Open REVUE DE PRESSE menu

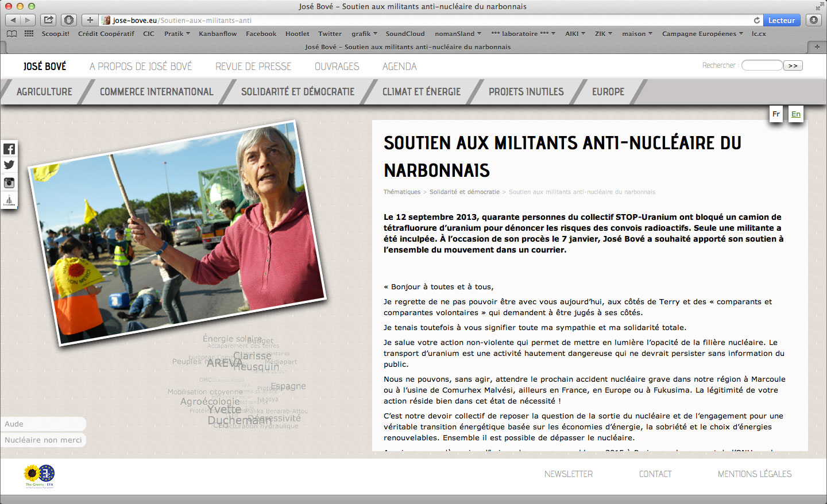pyautogui.click(x=253, y=67)
